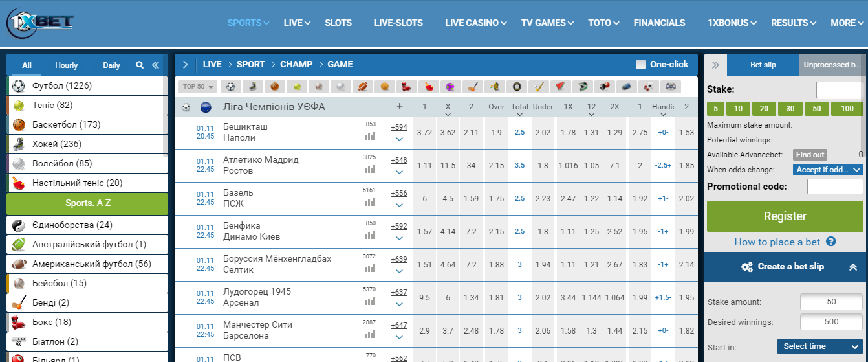Open the FINANCIALS page
Viewport: 868px width, 362px height.
point(659,23)
